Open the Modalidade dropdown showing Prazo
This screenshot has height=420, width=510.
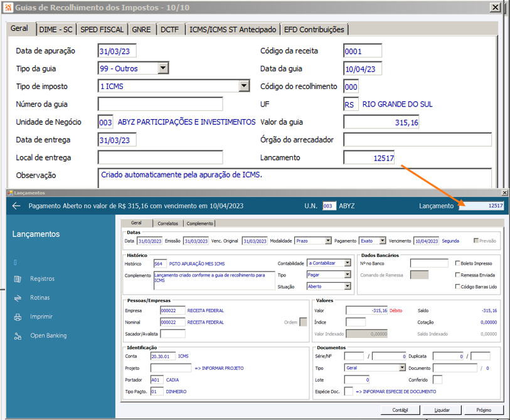tap(328, 241)
